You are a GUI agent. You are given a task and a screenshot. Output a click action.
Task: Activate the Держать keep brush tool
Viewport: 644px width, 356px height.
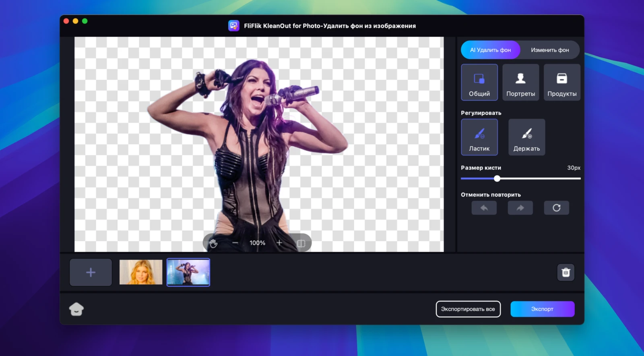point(526,137)
